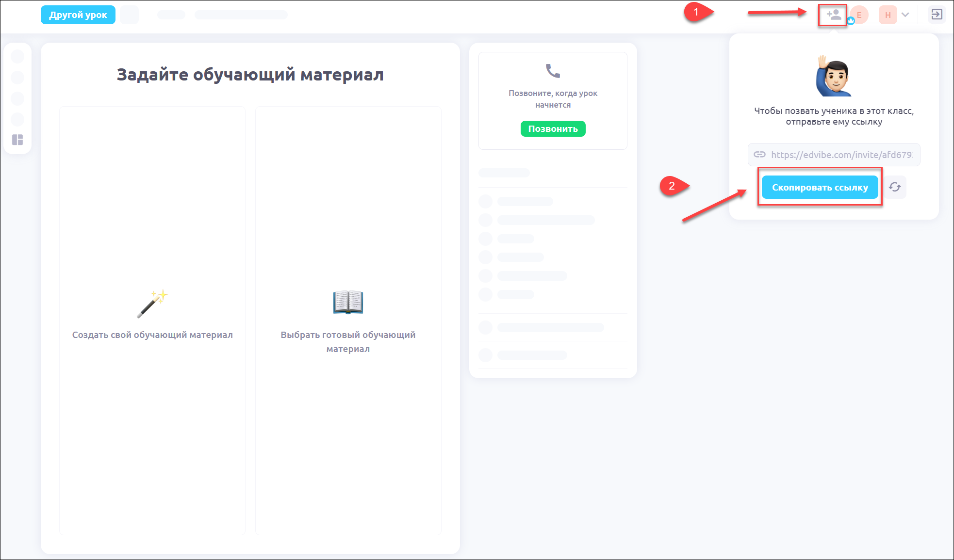The width and height of the screenshot is (954, 560).
Task: Click the open book icon
Action: tap(348, 302)
